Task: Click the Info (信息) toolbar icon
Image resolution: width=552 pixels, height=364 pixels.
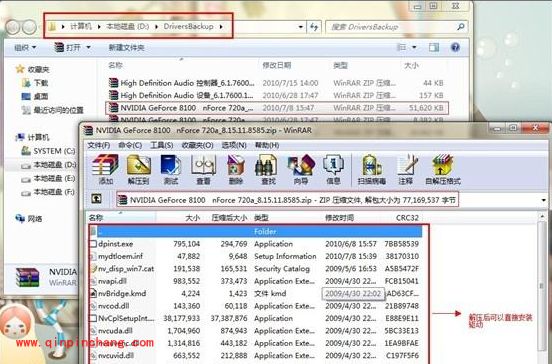Action: 333,170
